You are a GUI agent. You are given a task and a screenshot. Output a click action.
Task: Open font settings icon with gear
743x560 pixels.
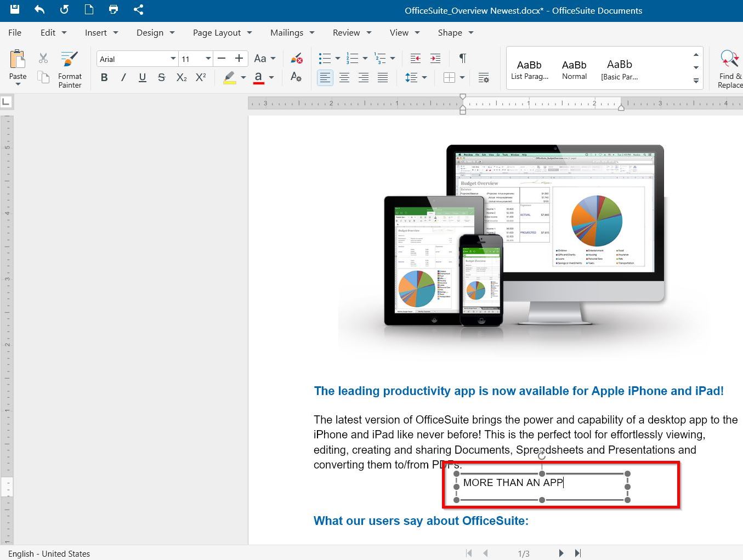(296, 77)
